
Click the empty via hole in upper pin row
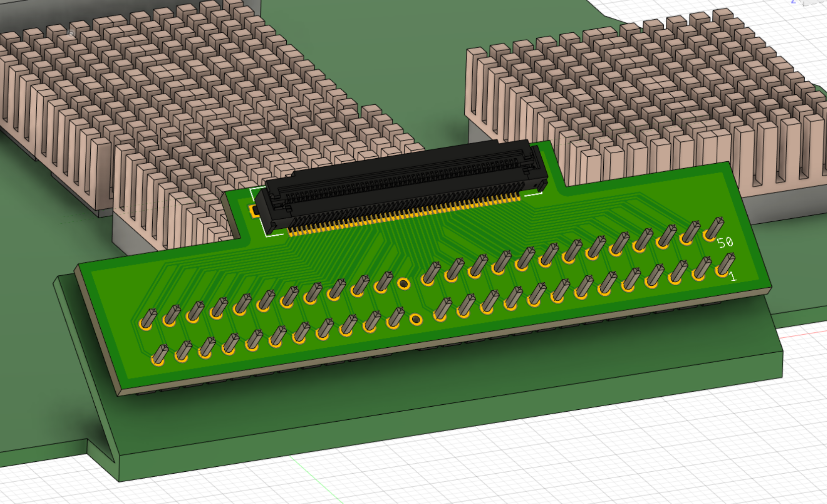coord(404,284)
